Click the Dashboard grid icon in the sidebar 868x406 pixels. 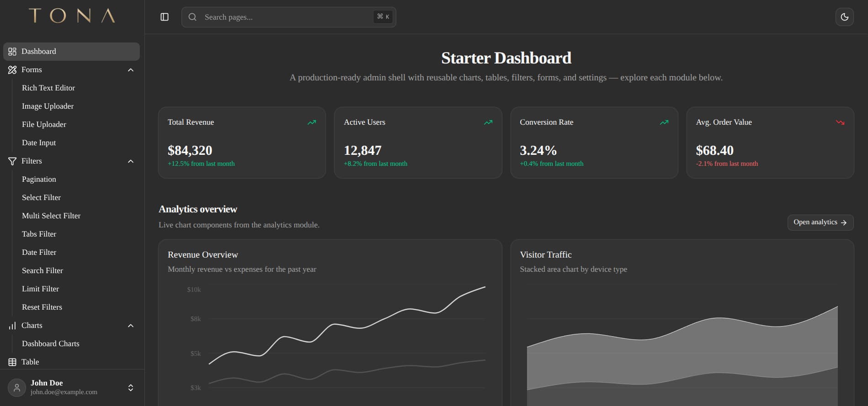pyautogui.click(x=12, y=52)
